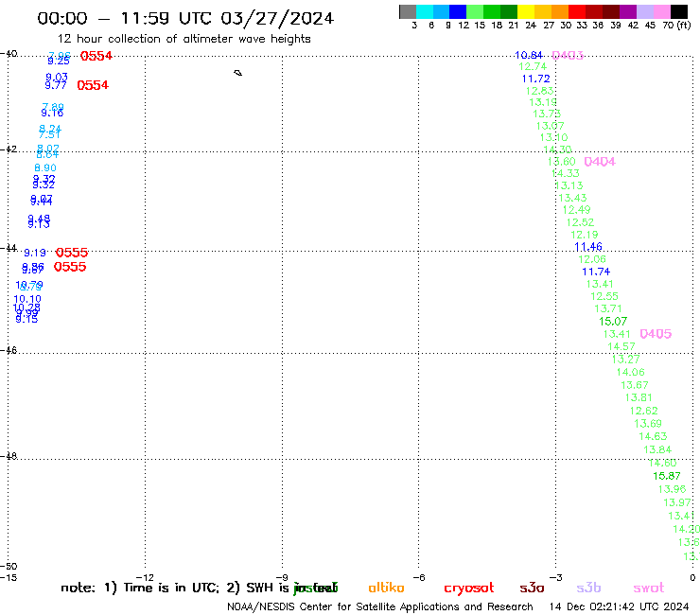Image resolution: width=700 pixels, height=615 pixels.
Task: Click the '12.52' wave height value
Action: [x=581, y=222]
